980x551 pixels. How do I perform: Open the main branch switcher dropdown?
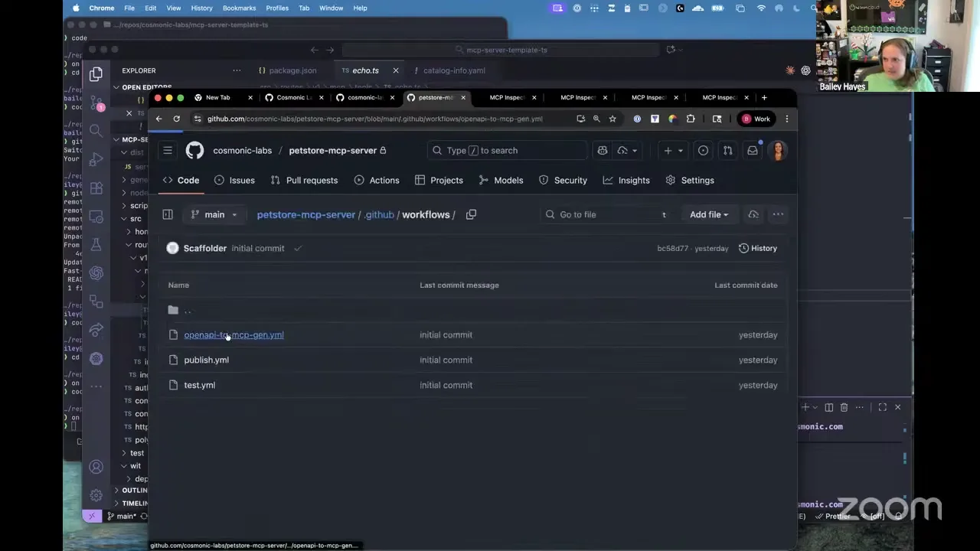pos(214,215)
